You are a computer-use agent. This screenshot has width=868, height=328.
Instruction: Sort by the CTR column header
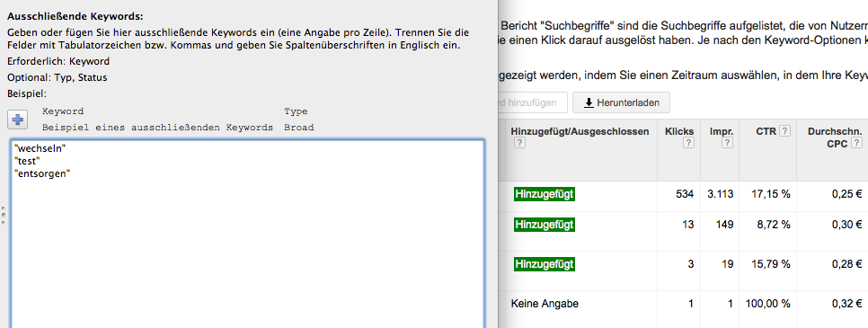coord(766,131)
